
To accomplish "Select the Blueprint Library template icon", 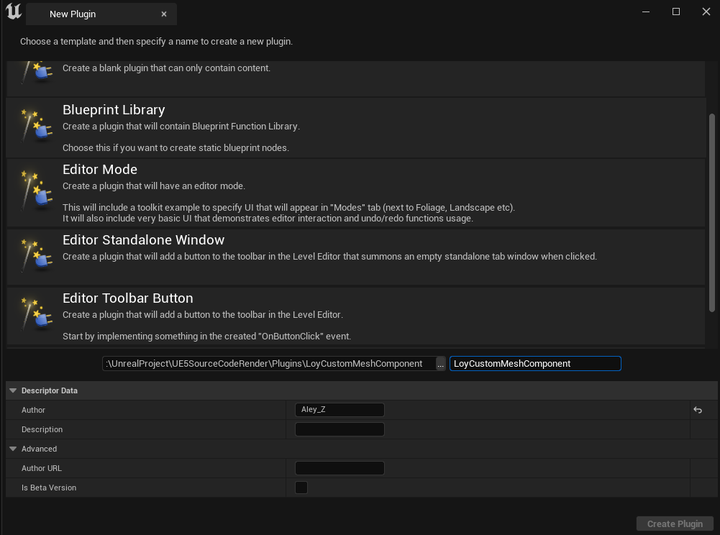I will point(37,125).
